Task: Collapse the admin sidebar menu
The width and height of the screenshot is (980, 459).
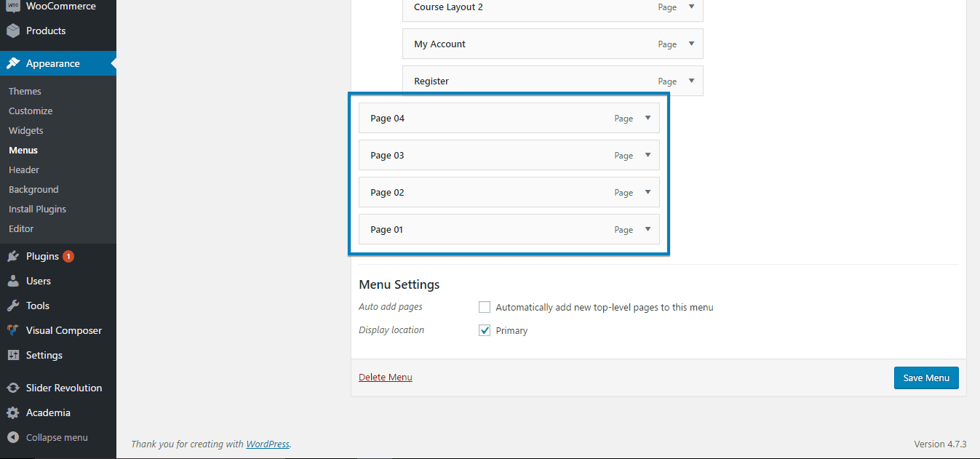Action: pos(56,438)
